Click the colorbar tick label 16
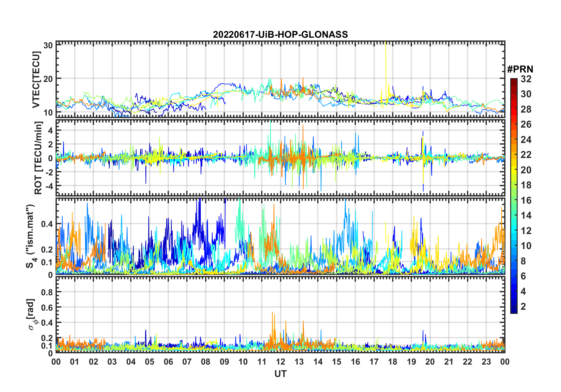 coord(526,200)
